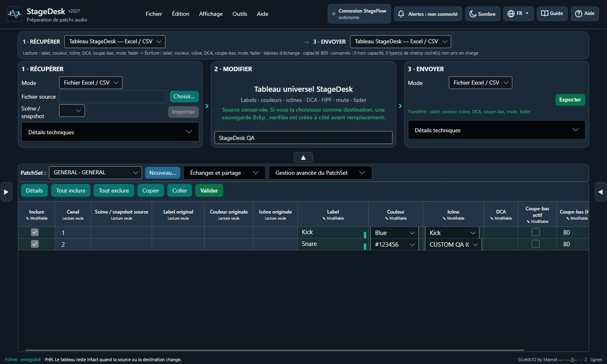This screenshot has width=607, height=364.
Task: Open the language selector globe icon
Action: (511, 14)
